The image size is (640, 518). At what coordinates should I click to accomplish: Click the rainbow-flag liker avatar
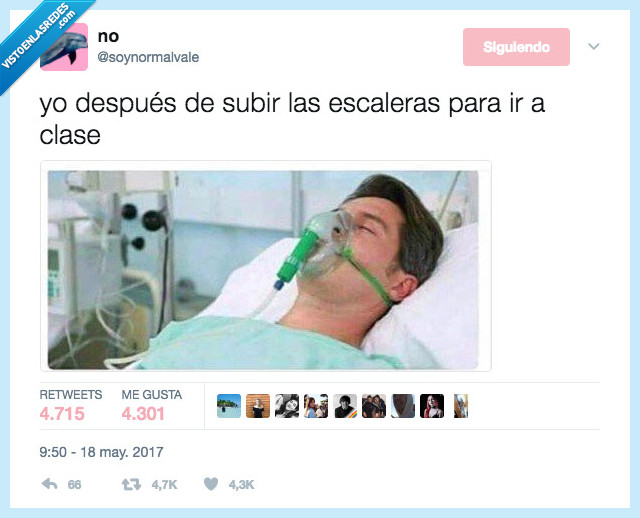click(345, 406)
